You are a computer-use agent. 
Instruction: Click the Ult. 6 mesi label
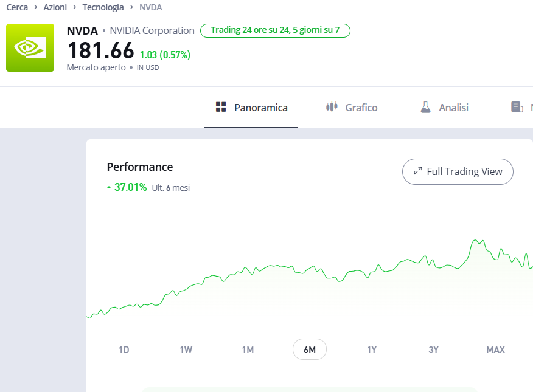point(170,188)
